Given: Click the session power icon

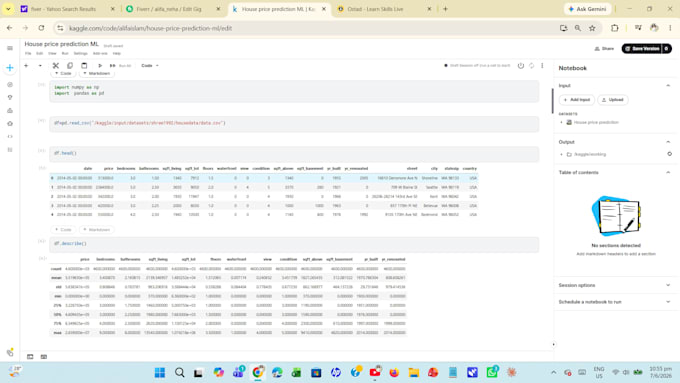Looking at the screenshot, I should pyautogui.click(x=520, y=65).
